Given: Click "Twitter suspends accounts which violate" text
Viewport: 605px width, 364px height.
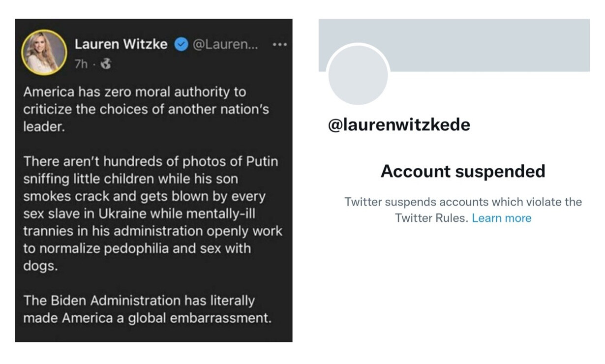Looking at the screenshot, I should coord(463,202).
